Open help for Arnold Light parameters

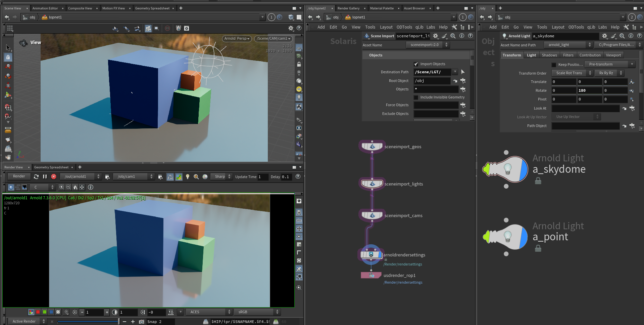[640, 36]
